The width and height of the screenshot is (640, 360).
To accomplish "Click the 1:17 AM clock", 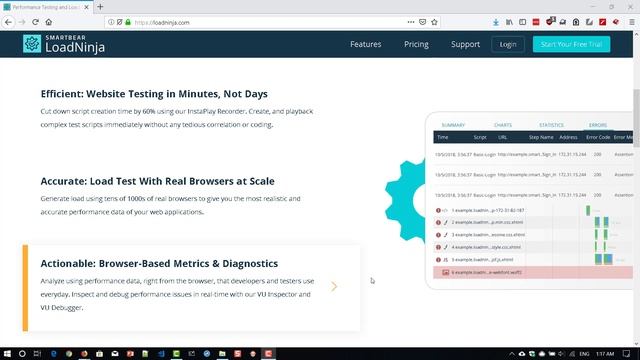I will [605, 354].
